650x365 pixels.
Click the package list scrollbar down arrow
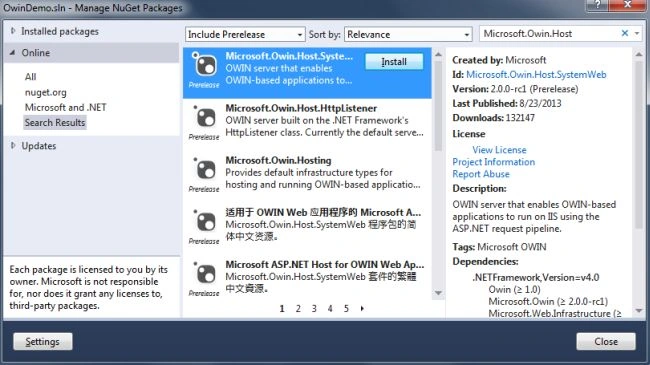pyautogui.click(x=438, y=293)
